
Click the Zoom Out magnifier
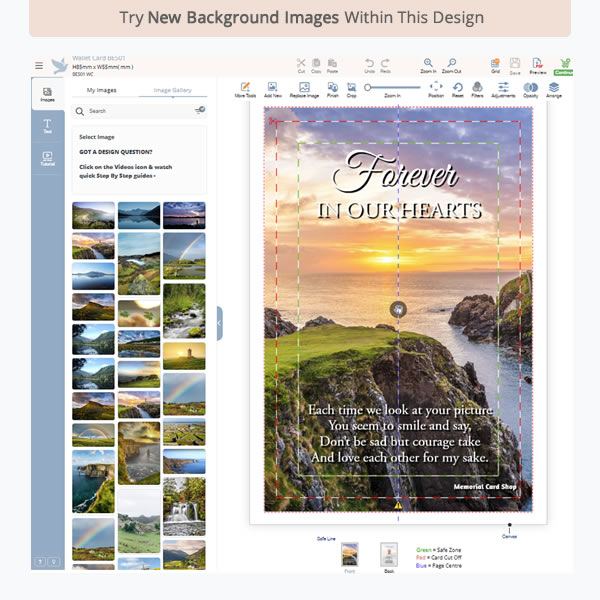click(x=452, y=64)
